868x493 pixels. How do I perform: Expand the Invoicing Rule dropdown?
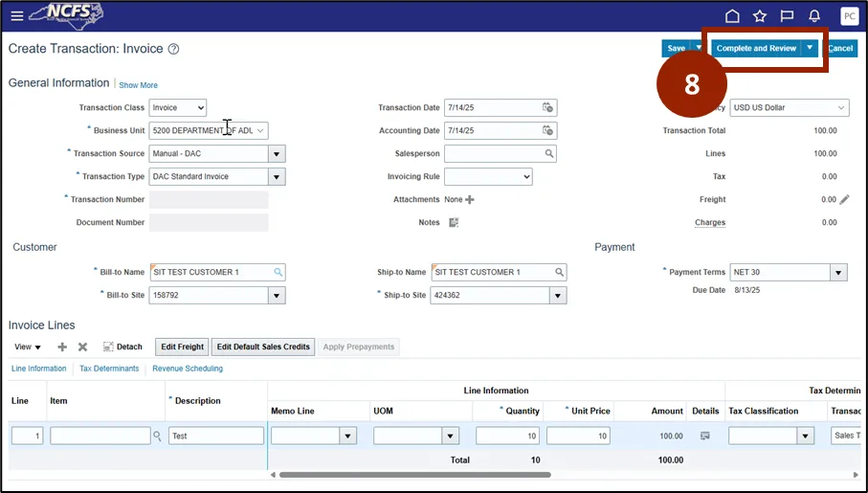488,177
